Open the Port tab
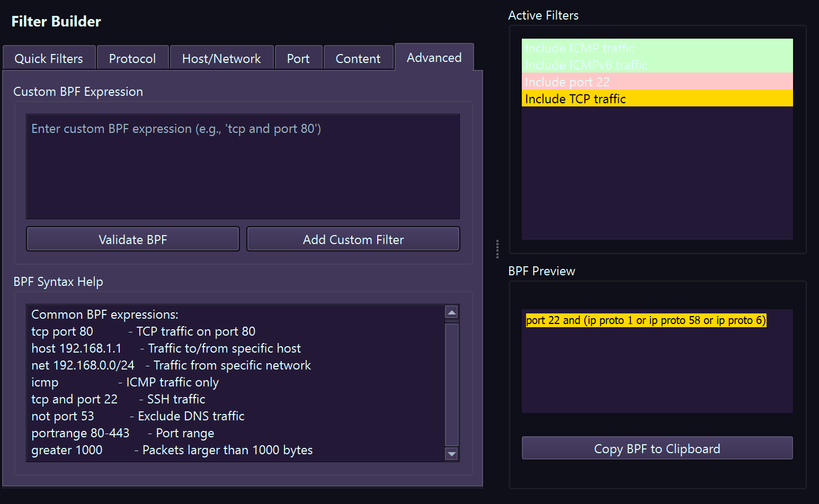This screenshot has height=504, width=819. coord(298,58)
